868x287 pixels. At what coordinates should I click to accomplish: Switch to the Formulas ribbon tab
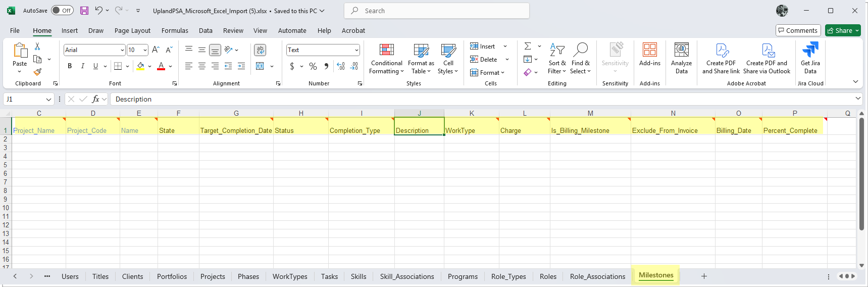pos(175,30)
